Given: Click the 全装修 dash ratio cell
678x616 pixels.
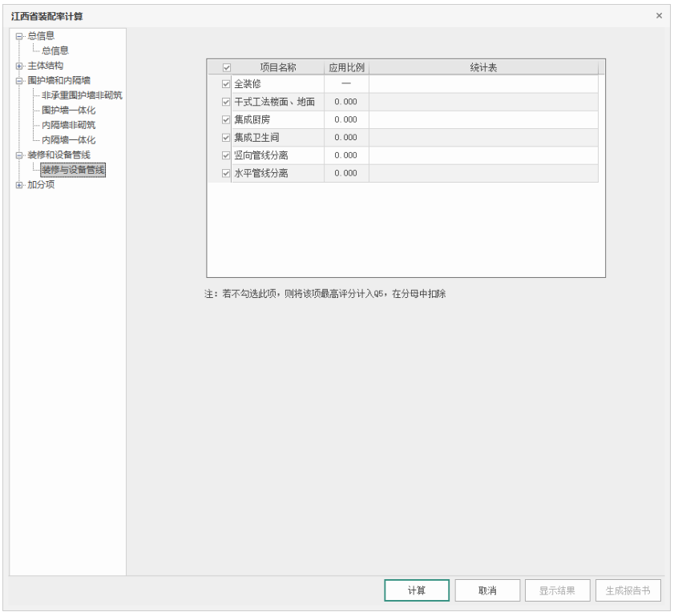Looking at the screenshot, I should click(x=346, y=84).
